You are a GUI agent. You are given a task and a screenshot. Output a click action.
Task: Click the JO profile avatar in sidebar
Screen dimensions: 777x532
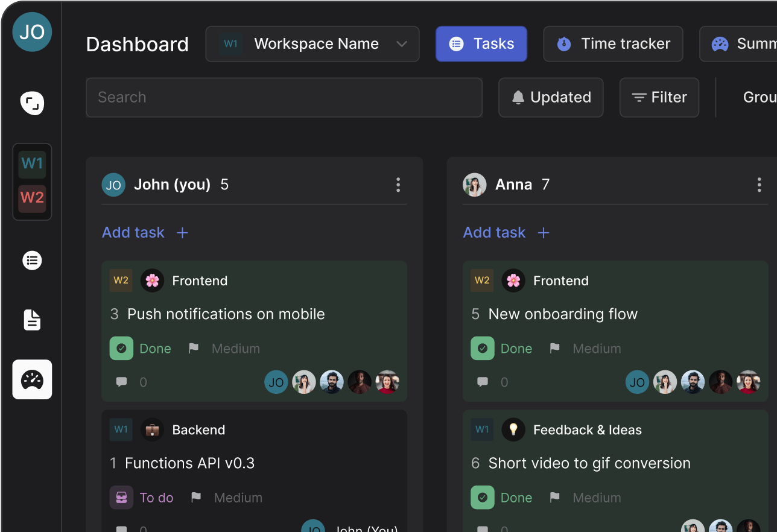[x=32, y=32]
